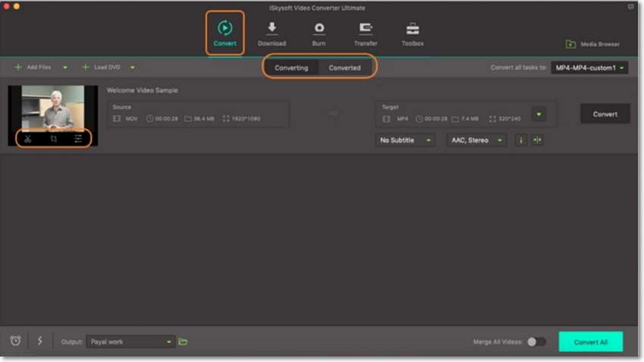Screen dimensions: 644x362
Task: Click the green Convert All button
Action: click(590, 342)
